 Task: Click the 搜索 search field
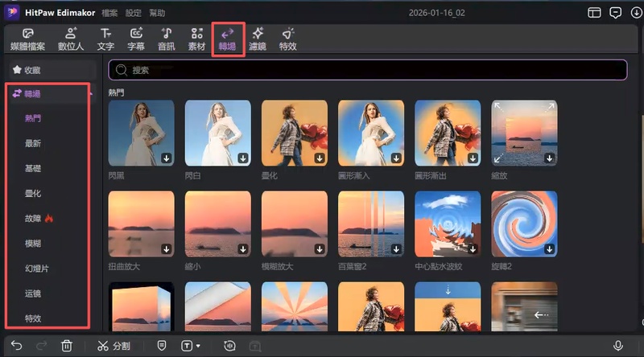[368, 70]
